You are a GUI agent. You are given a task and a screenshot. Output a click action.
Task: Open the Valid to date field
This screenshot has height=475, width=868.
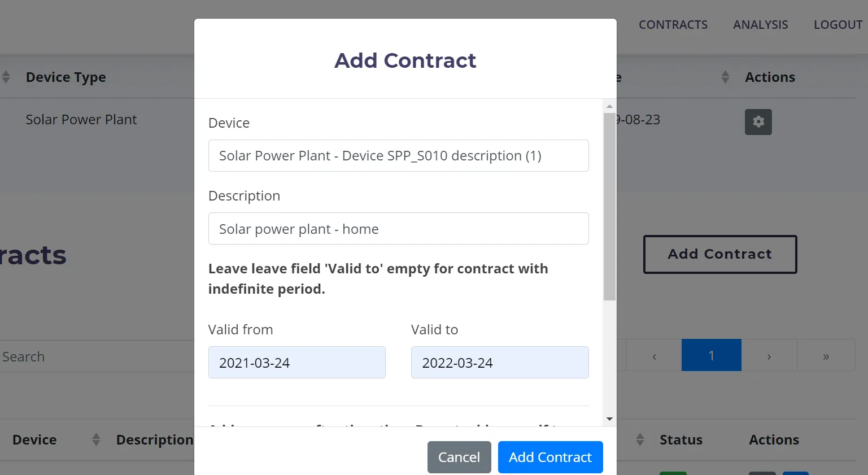pyautogui.click(x=499, y=363)
